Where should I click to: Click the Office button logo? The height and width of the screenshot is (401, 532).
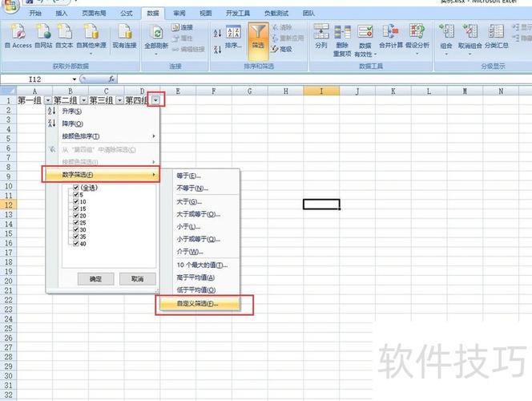point(10,6)
